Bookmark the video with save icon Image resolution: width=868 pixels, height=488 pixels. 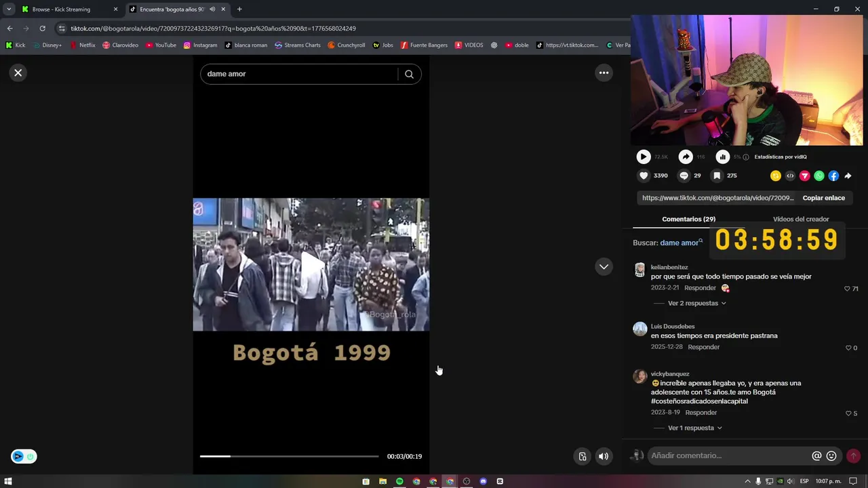tap(717, 176)
